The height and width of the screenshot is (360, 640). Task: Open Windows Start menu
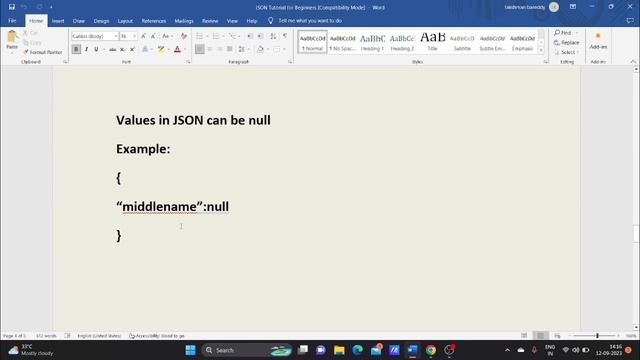(x=190, y=350)
